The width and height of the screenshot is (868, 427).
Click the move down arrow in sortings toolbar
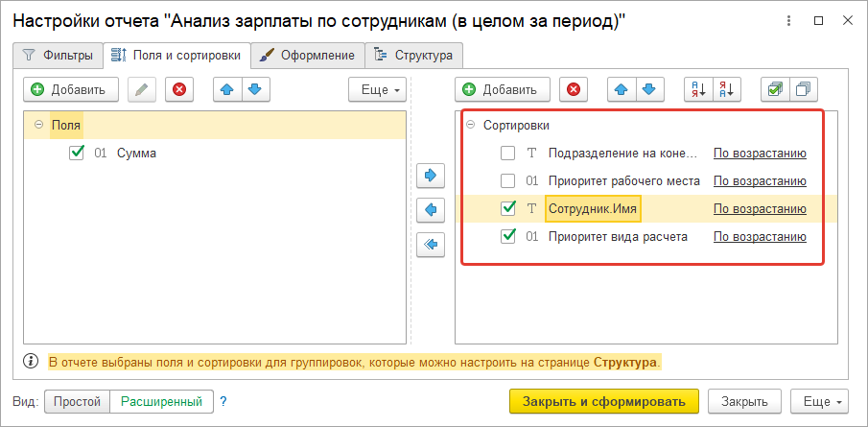click(647, 89)
